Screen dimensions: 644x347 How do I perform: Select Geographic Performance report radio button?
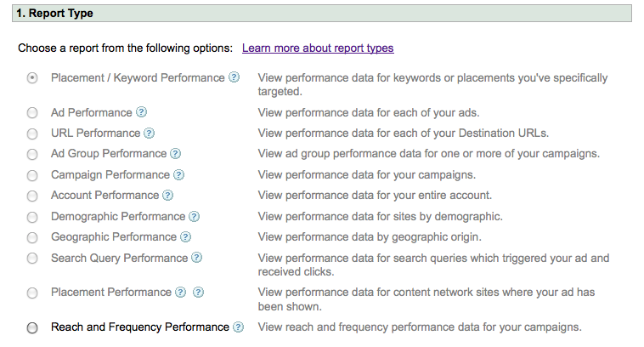tap(32, 237)
